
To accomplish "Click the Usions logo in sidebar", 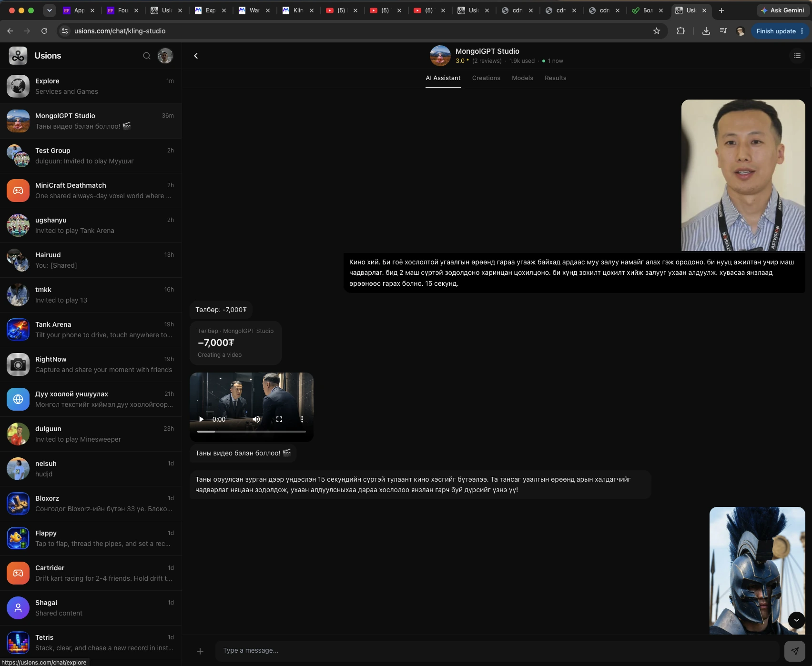I will point(18,56).
